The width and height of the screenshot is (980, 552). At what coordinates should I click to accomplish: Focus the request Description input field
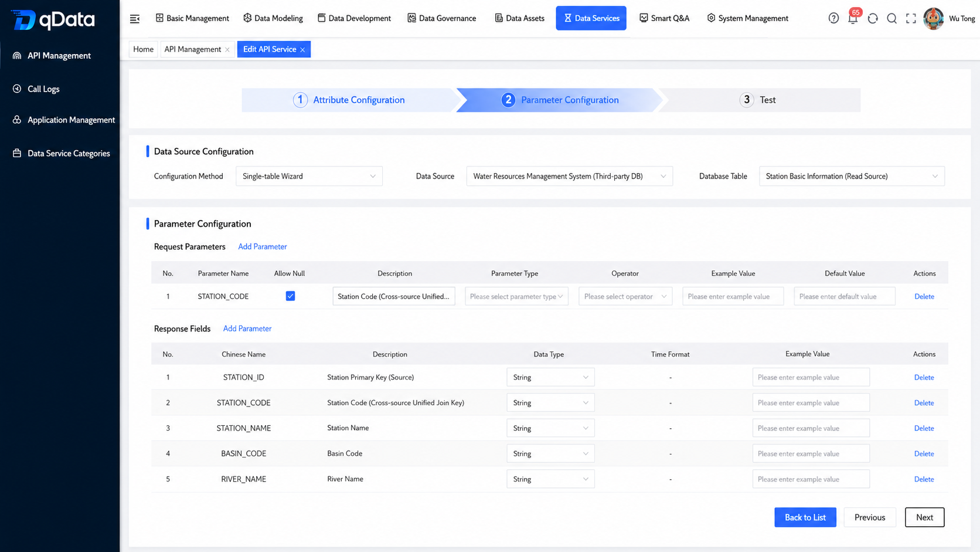click(x=394, y=296)
